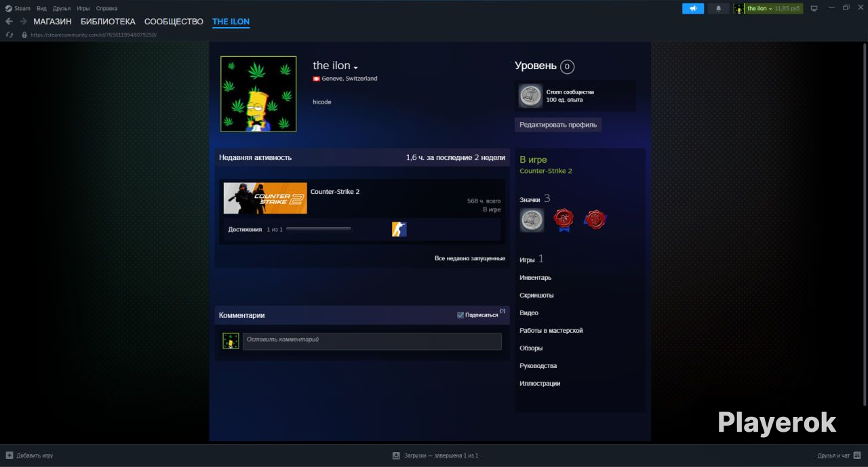
Task: Click small avatar beside comment box
Action: tap(231, 341)
